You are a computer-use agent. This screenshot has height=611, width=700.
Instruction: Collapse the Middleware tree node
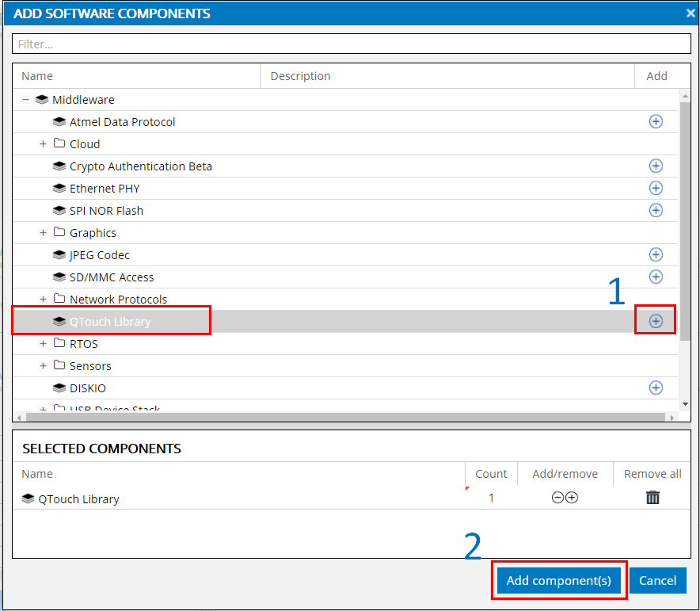pos(26,99)
